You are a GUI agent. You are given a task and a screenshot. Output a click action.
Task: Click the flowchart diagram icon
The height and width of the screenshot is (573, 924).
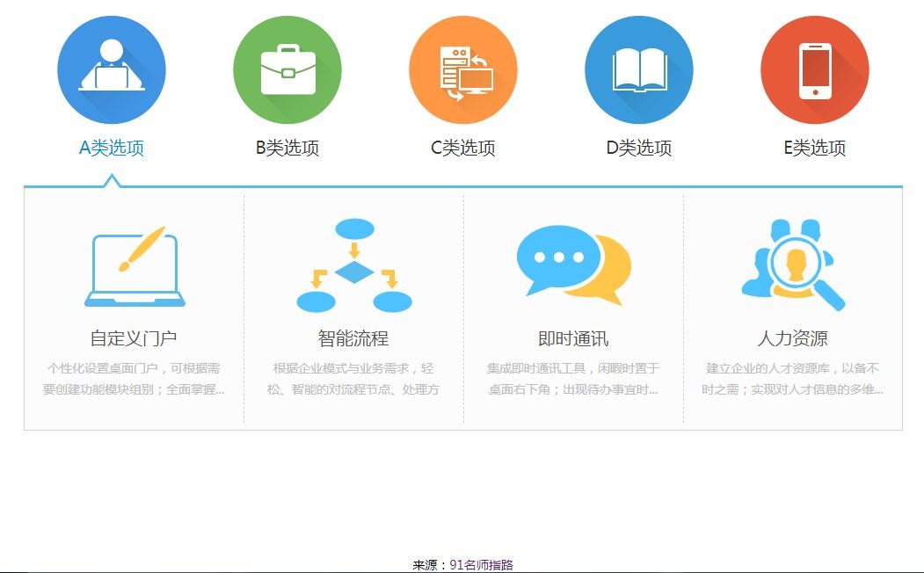click(354, 266)
